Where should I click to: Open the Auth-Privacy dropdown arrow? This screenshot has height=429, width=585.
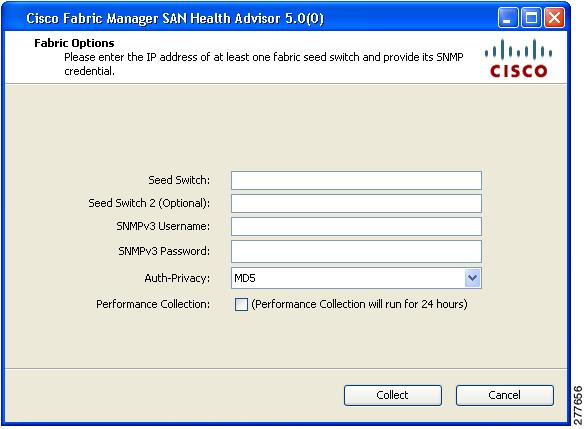point(472,278)
